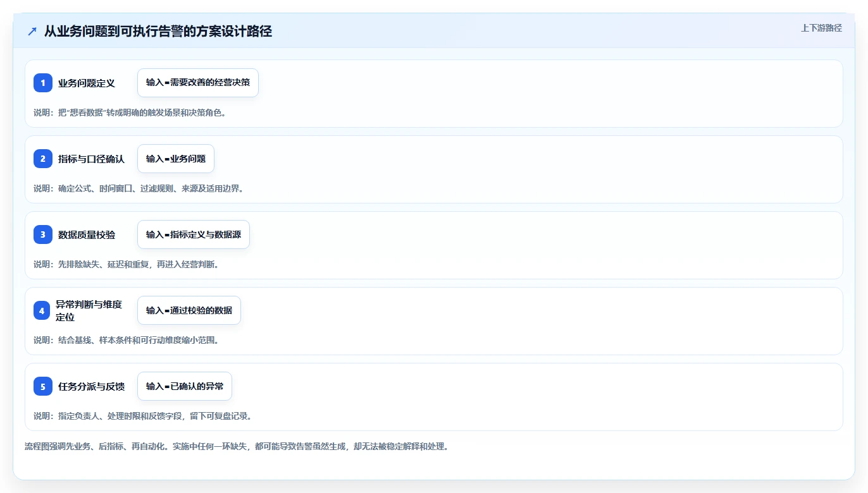868x493 pixels.
Task: Click the 输入=通过校验的数据 chip
Action: pos(189,310)
